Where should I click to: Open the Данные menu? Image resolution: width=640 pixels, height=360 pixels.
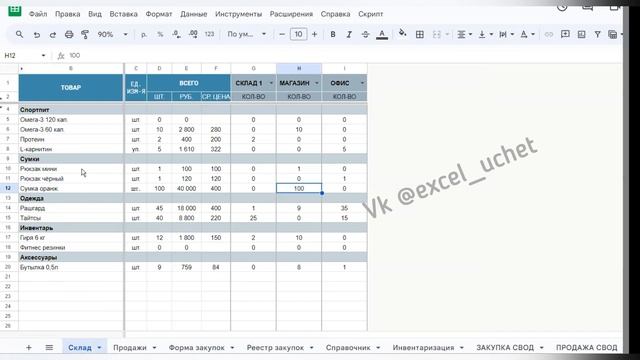[193, 14]
